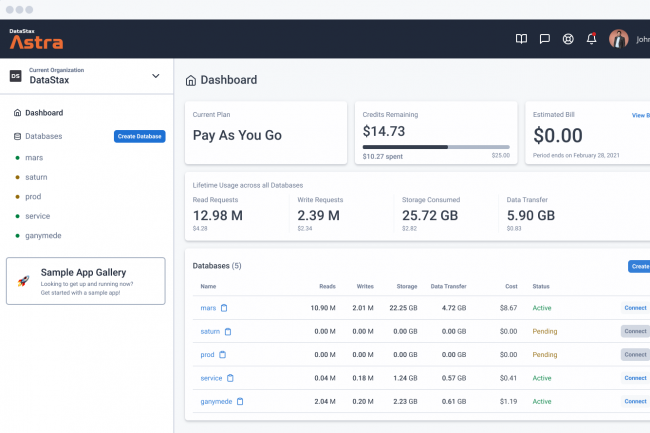Open the chat message icon
This screenshot has width=650, height=433.
tap(544, 39)
